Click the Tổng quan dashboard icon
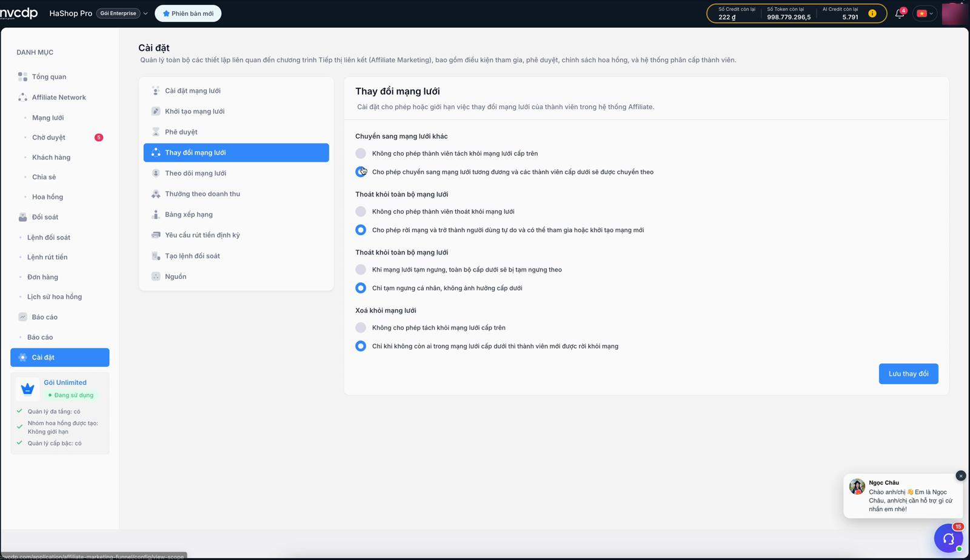 tap(22, 77)
